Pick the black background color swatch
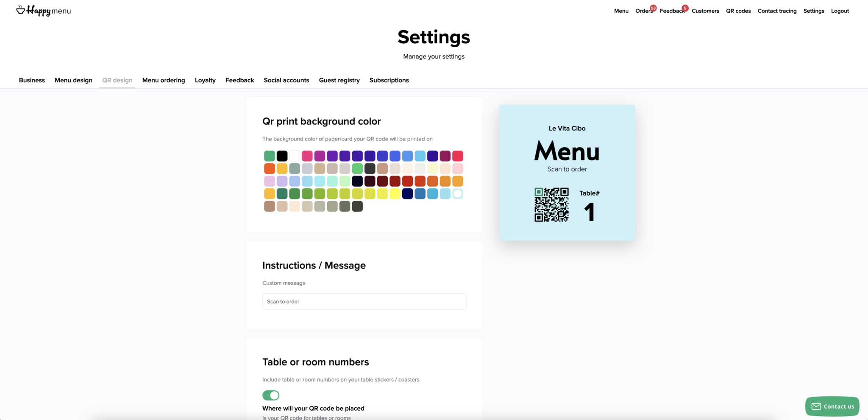The width and height of the screenshot is (868, 420). tap(282, 156)
